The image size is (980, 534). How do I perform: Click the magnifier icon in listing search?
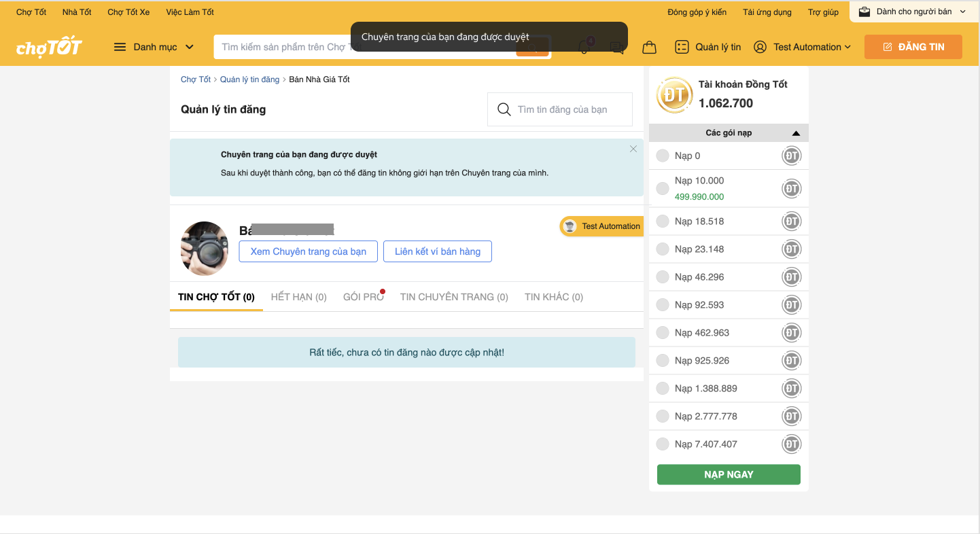(504, 109)
